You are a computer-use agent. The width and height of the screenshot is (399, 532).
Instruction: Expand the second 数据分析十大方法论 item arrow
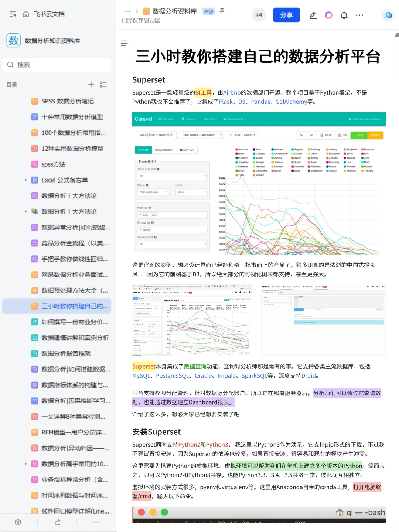[26, 212]
